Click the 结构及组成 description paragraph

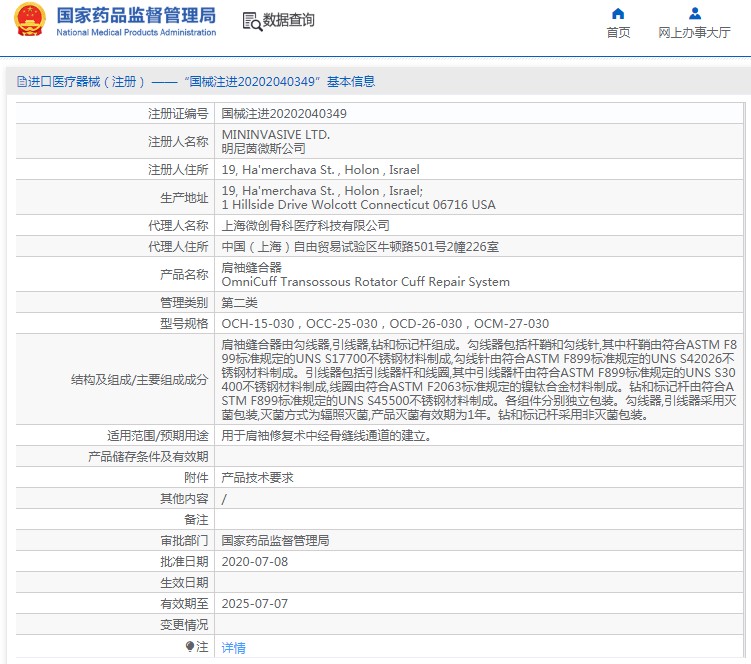pyautogui.click(x=479, y=379)
